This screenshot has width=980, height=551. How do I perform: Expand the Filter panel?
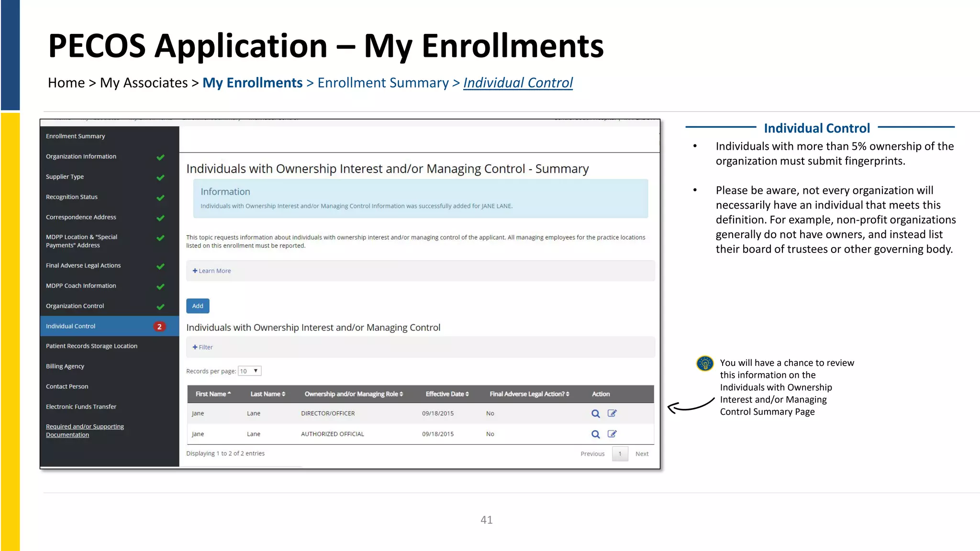pyautogui.click(x=202, y=347)
